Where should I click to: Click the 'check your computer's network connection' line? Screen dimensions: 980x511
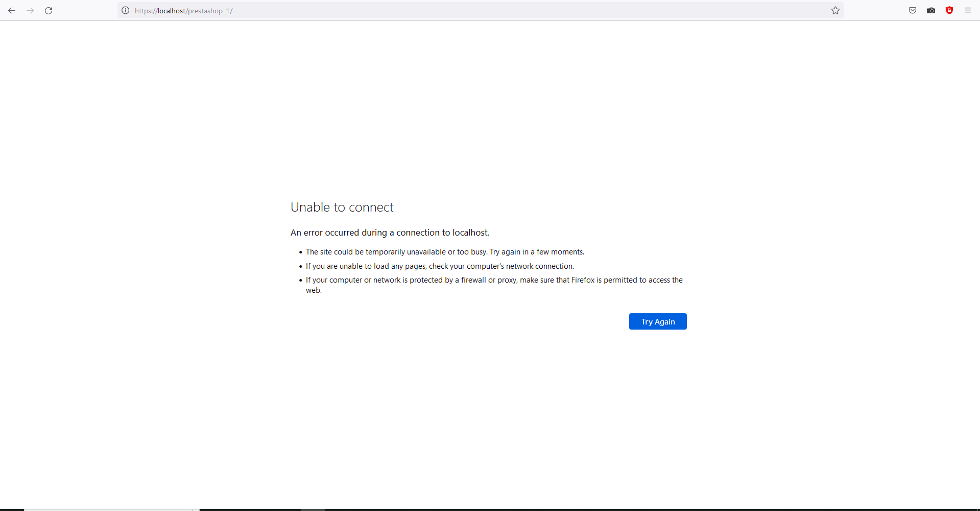(440, 266)
